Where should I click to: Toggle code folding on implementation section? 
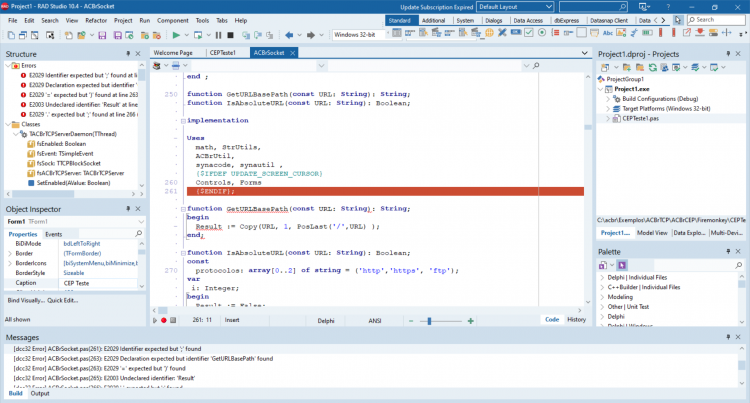coord(183,121)
